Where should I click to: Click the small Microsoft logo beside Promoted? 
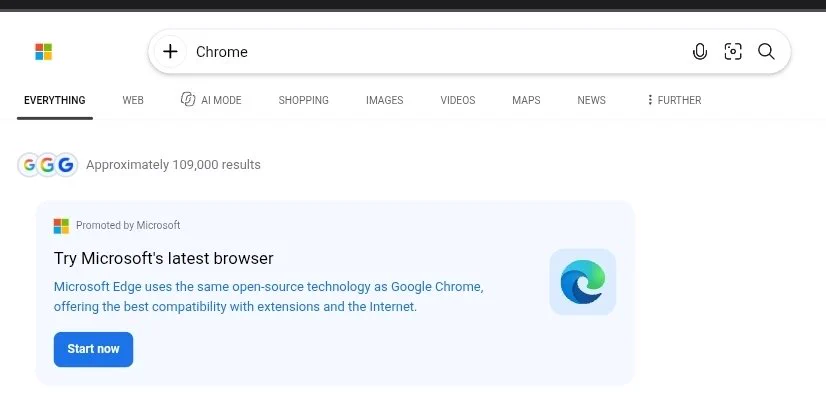[x=61, y=226]
